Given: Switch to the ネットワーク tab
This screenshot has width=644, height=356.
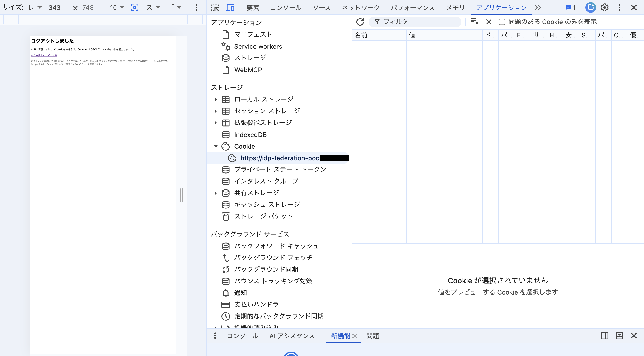Looking at the screenshot, I should pyautogui.click(x=361, y=7).
